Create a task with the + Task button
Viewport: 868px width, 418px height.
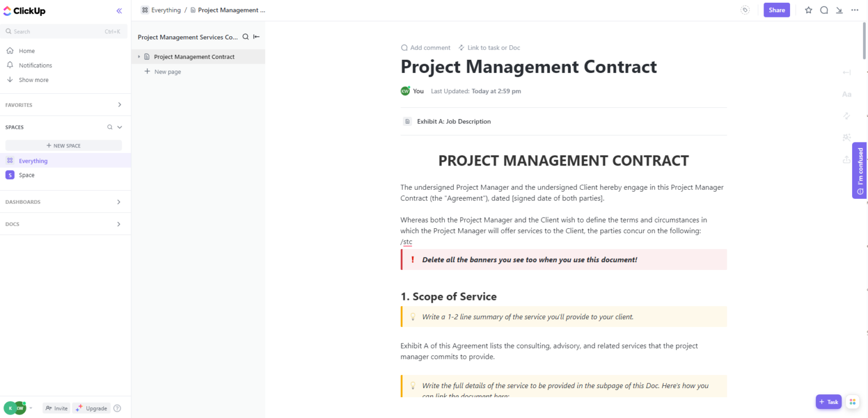828,401
